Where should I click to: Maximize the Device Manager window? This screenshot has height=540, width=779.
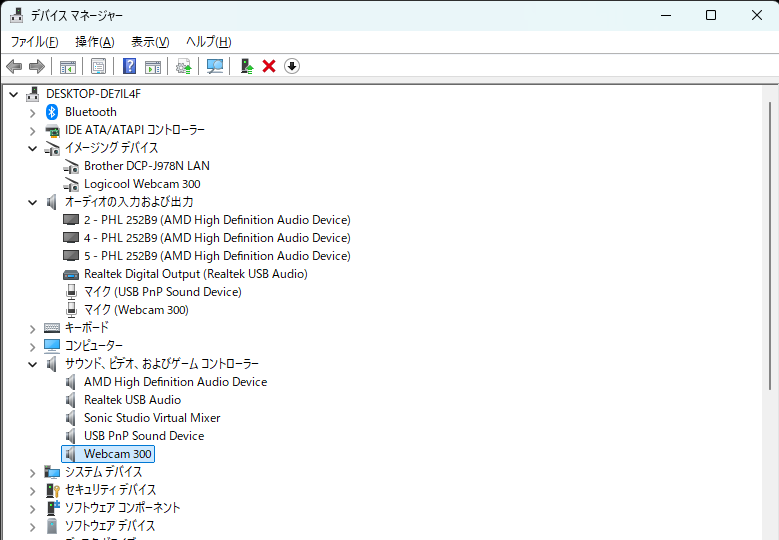coord(711,15)
